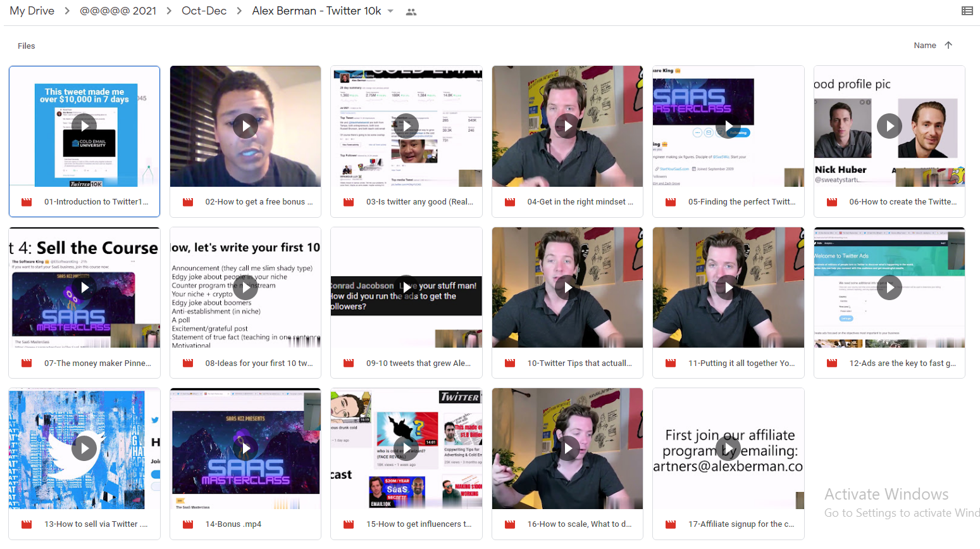Image resolution: width=980 pixels, height=549 pixels.
Task: Select file name "16-How to scale, What to d..."
Action: (580, 524)
